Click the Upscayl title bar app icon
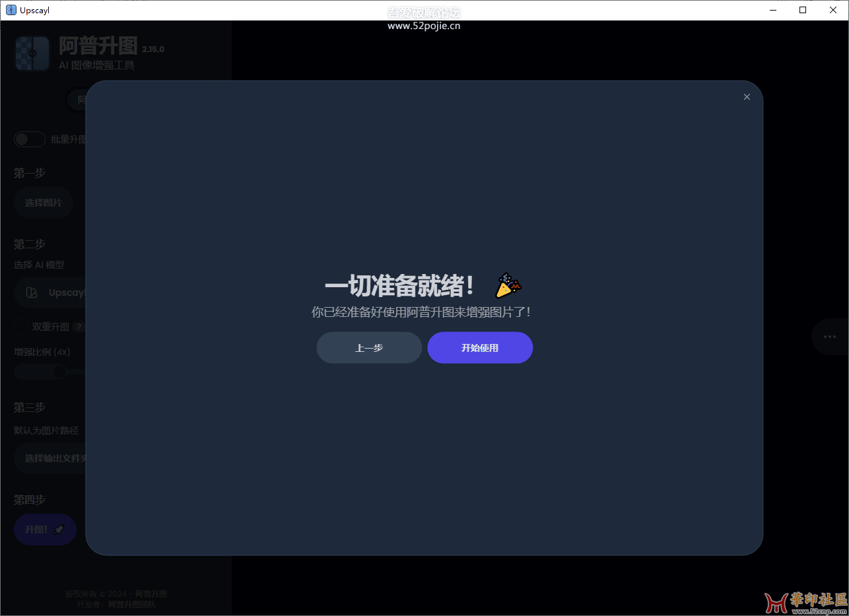The height and width of the screenshot is (616, 849). pos(11,10)
